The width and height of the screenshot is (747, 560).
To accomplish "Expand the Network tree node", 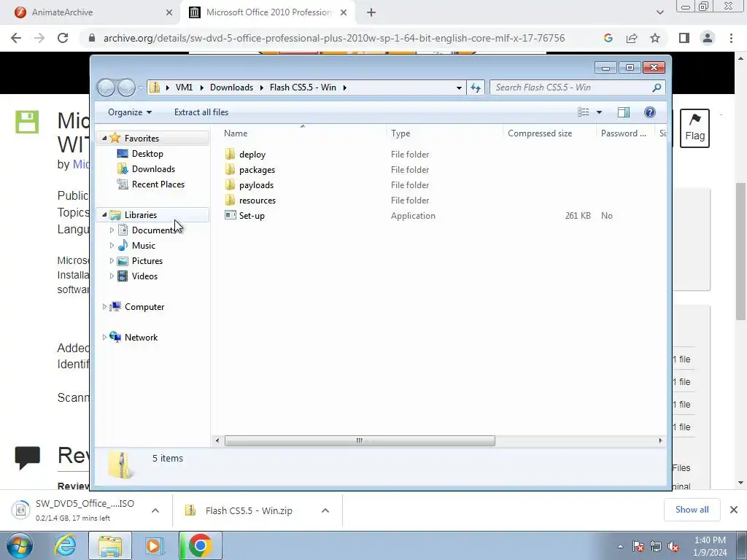I will pyautogui.click(x=104, y=337).
